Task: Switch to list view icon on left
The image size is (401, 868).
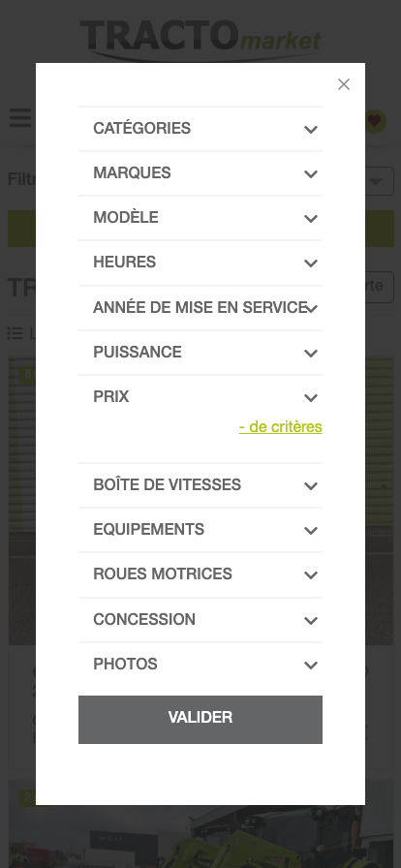Action: [15, 333]
